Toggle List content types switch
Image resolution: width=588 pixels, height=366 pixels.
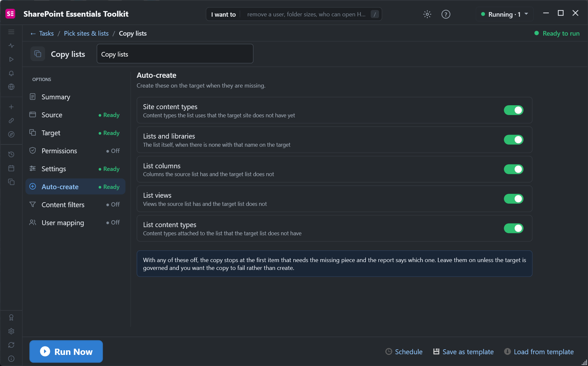click(514, 228)
